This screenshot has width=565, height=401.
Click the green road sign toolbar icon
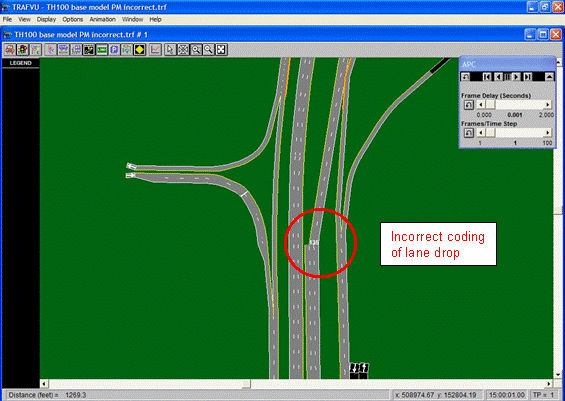[x=102, y=50]
